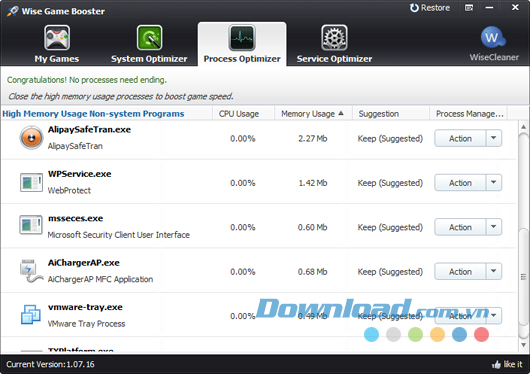Click the WPService.exe process icon

tap(31, 182)
